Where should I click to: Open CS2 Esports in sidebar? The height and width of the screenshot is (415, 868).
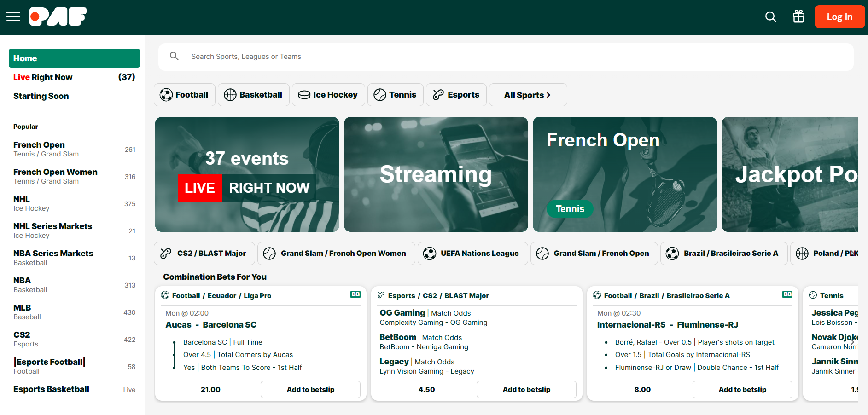pyautogui.click(x=74, y=339)
